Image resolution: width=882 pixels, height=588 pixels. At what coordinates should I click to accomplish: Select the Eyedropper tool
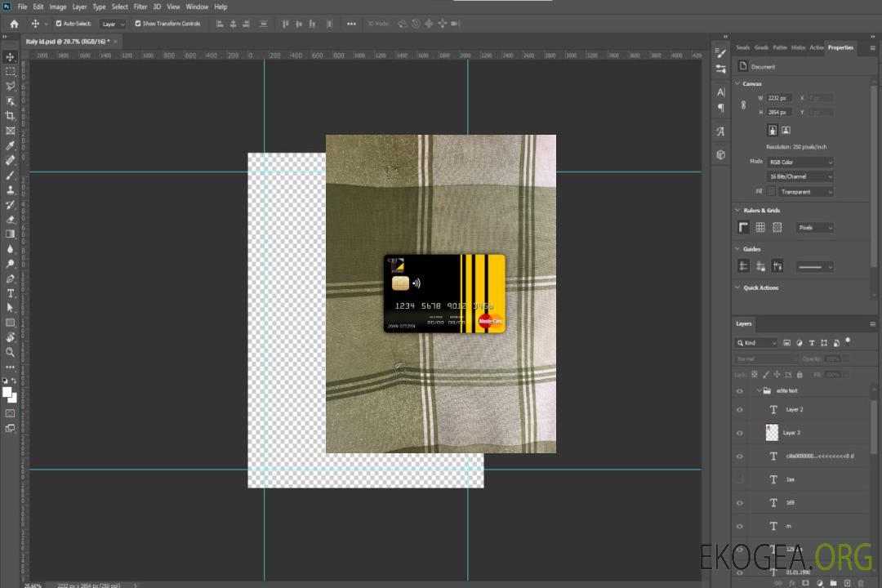click(10, 145)
